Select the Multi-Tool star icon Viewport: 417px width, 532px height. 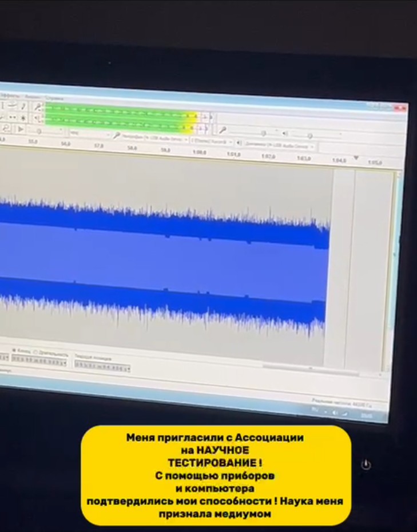pyautogui.click(x=23, y=118)
